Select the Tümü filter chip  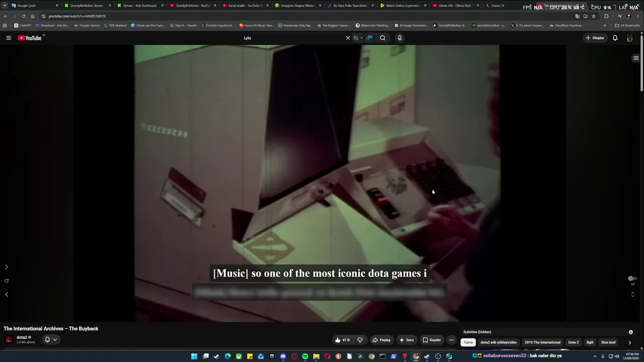(468, 342)
